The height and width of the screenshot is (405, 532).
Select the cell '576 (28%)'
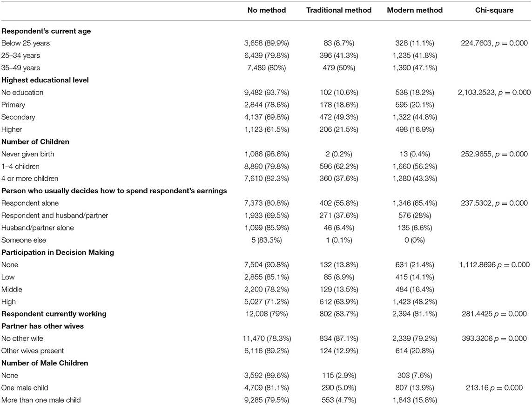[x=415, y=216]
